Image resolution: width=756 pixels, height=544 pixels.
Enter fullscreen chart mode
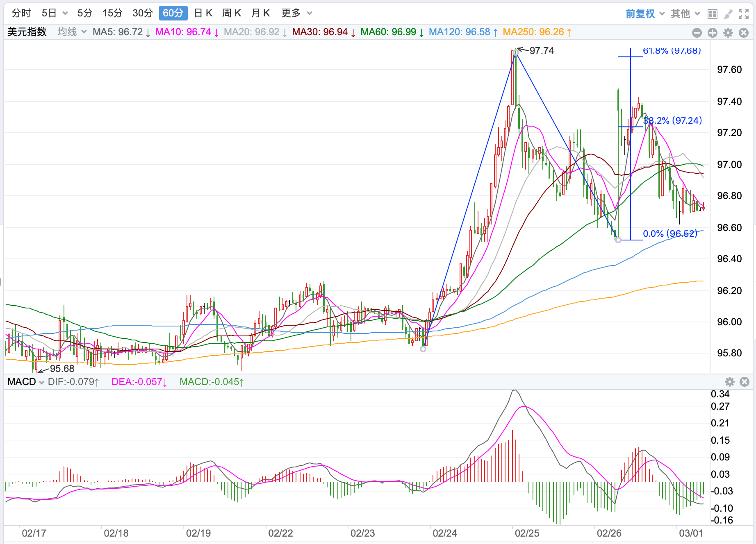[x=744, y=14]
